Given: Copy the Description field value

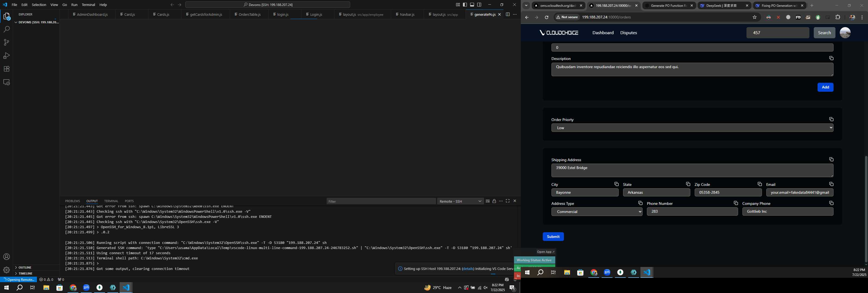Looking at the screenshot, I should pyautogui.click(x=831, y=58).
